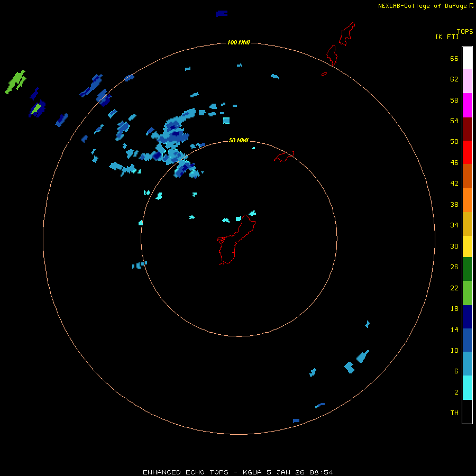Click the "10" legend value
476x476 pixels.
coord(454,351)
